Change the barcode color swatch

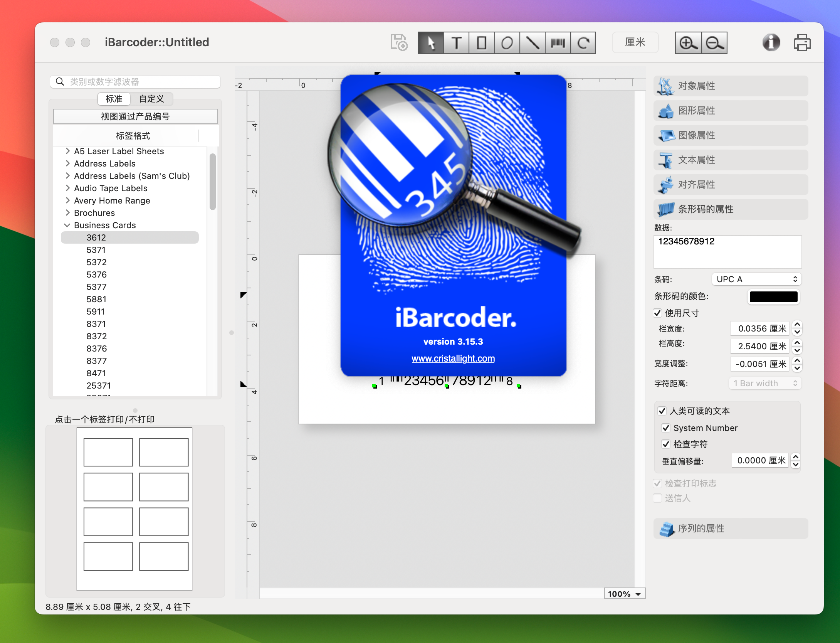coord(773,297)
